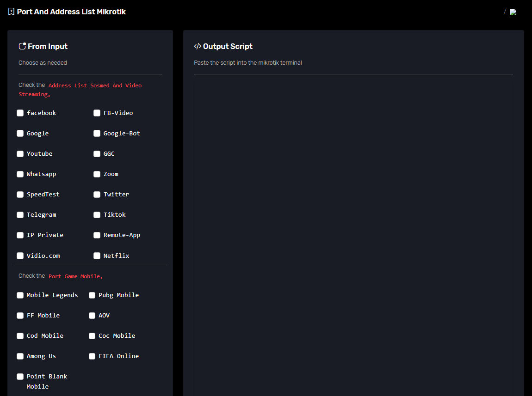Click the 'Address List Sosmed And Video Streaming,' text
532x396 pixels.
pyautogui.click(x=80, y=90)
